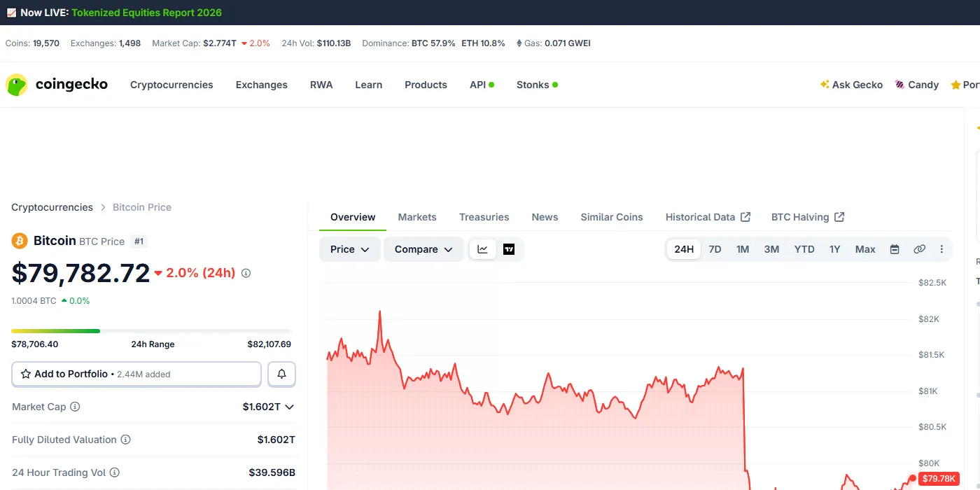Select the 7D chart range
Image resolution: width=980 pixels, height=490 pixels.
[715, 249]
